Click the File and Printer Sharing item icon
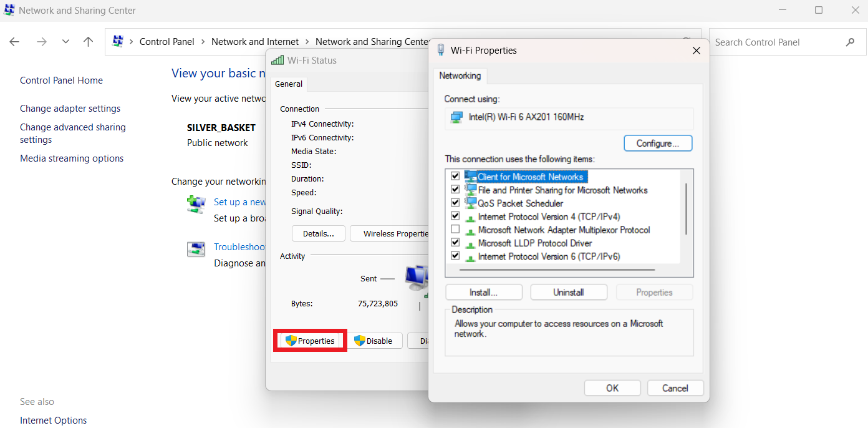 (x=471, y=190)
